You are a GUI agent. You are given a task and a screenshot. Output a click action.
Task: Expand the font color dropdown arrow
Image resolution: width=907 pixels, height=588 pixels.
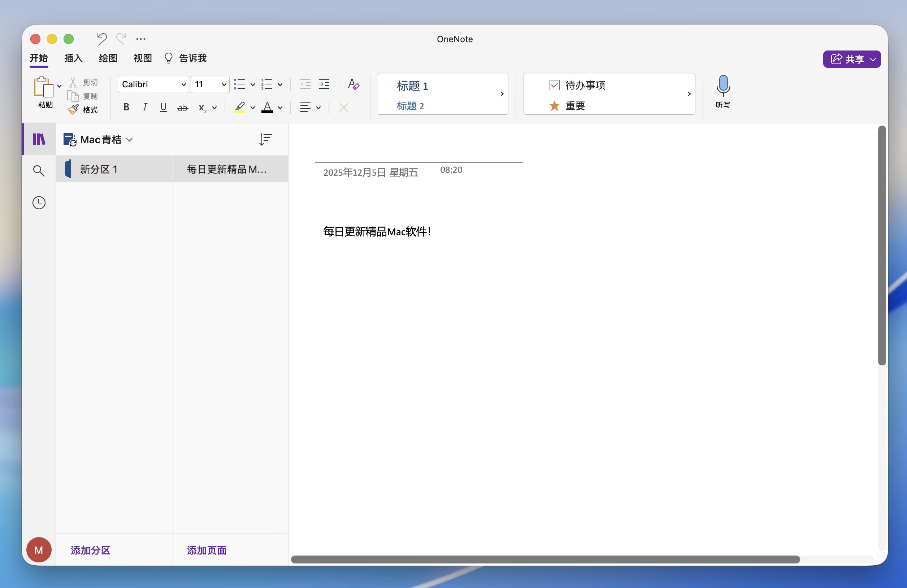(281, 108)
